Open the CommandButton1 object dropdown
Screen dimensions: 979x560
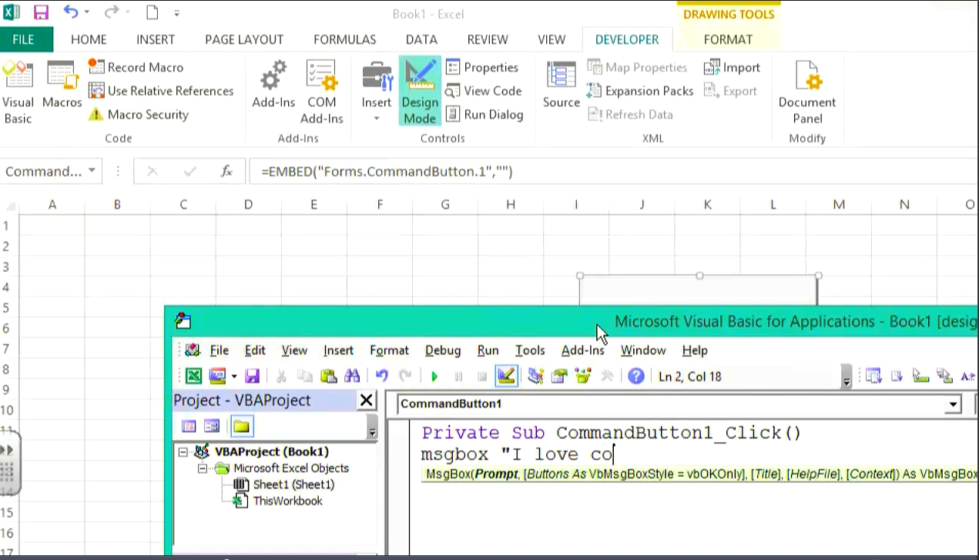(x=954, y=404)
